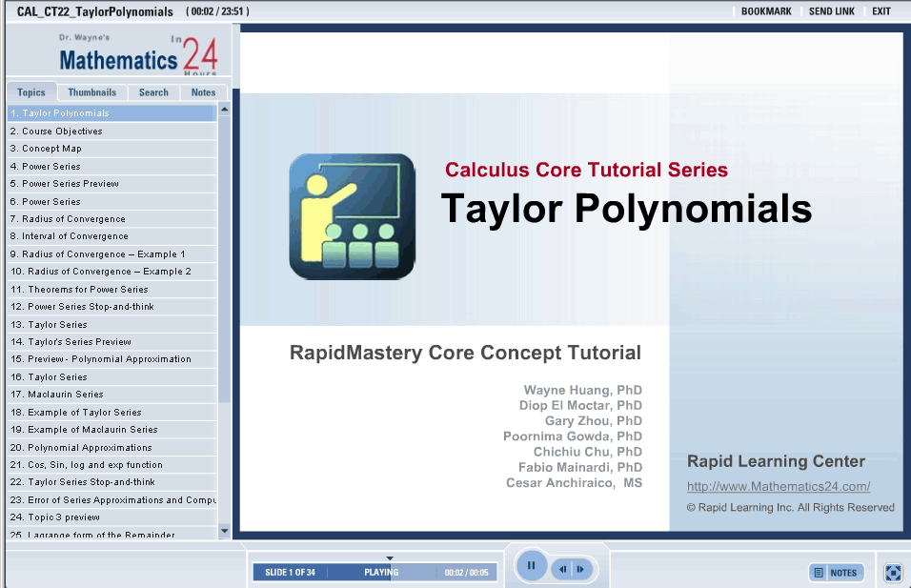The image size is (911, 588).
Task: Click the 00:02 / 00:05 slide timer
Action: click(467, 573)
